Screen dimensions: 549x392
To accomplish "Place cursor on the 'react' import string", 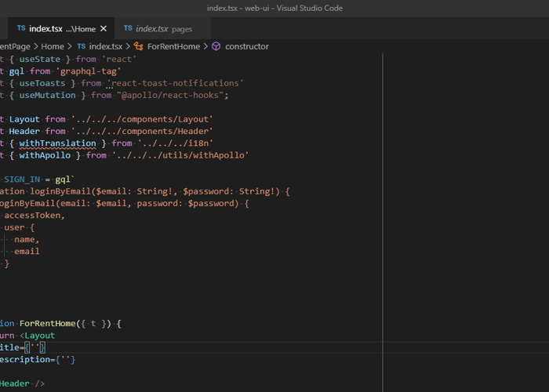I will (x=118, y=59).
